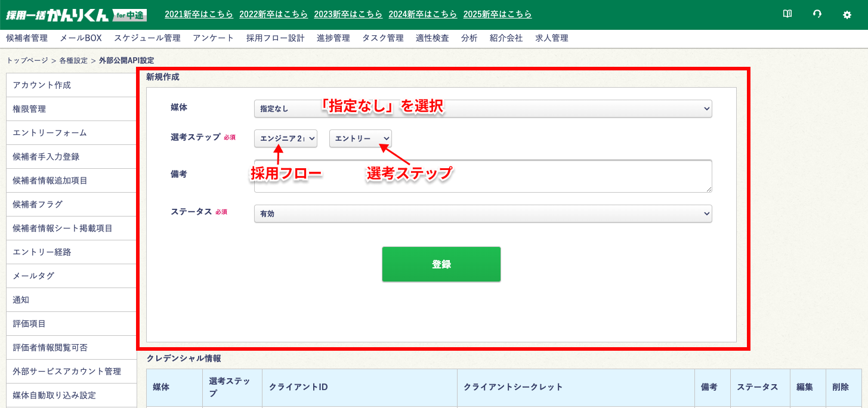868x408 pixels.
Task: Expand the ステータス 有効 dropdown
Action: tap(483, 214)
